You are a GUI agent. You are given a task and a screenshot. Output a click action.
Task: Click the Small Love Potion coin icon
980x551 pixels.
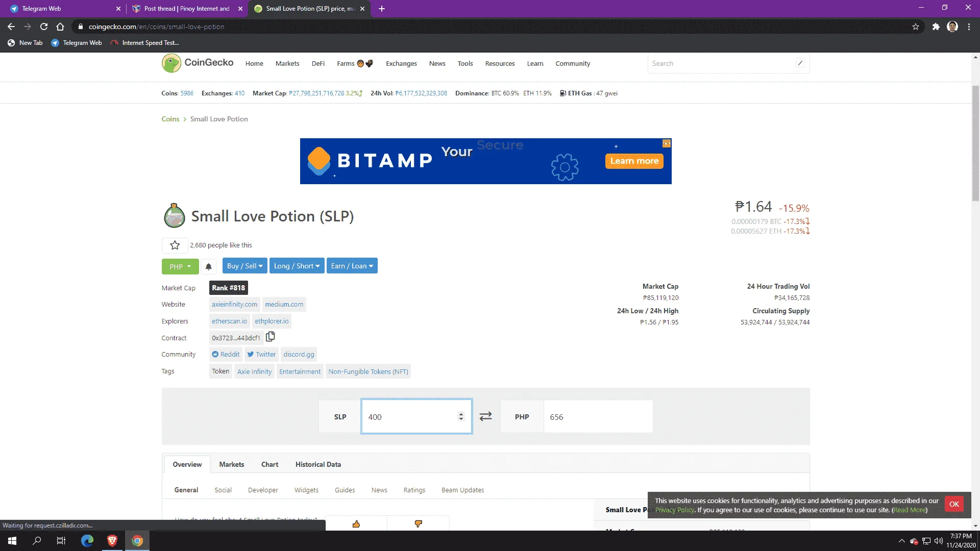[174, 215]
